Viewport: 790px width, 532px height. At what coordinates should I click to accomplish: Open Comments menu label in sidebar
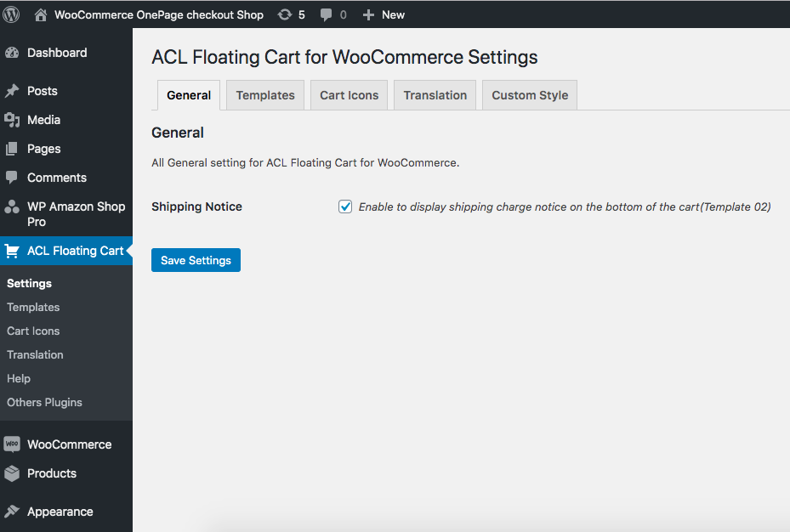[x=57, y=178]
